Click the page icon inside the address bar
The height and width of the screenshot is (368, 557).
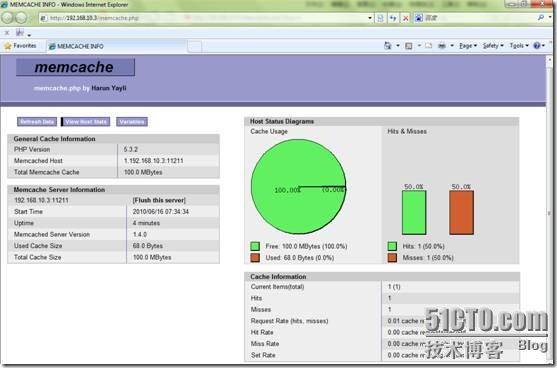tap(44, 18)
